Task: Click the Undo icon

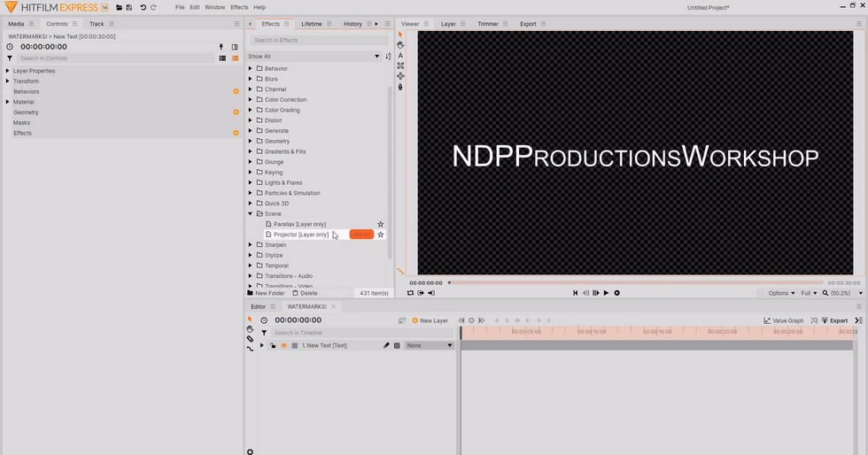Action: tap(143, 7)
